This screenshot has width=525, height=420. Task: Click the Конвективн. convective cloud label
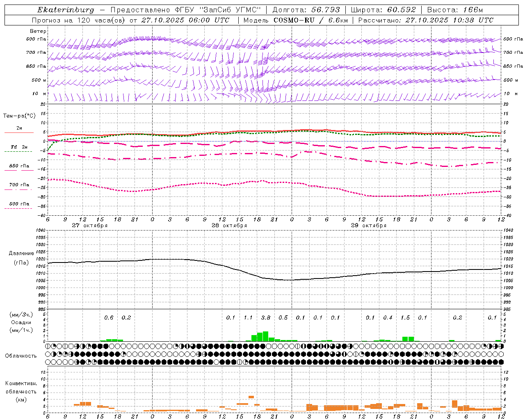coord(21,383)
